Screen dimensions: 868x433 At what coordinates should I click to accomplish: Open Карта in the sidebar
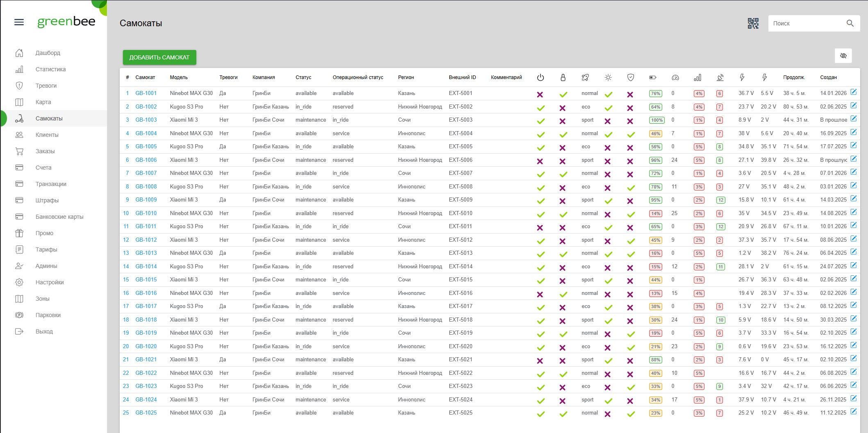(43, 102)
